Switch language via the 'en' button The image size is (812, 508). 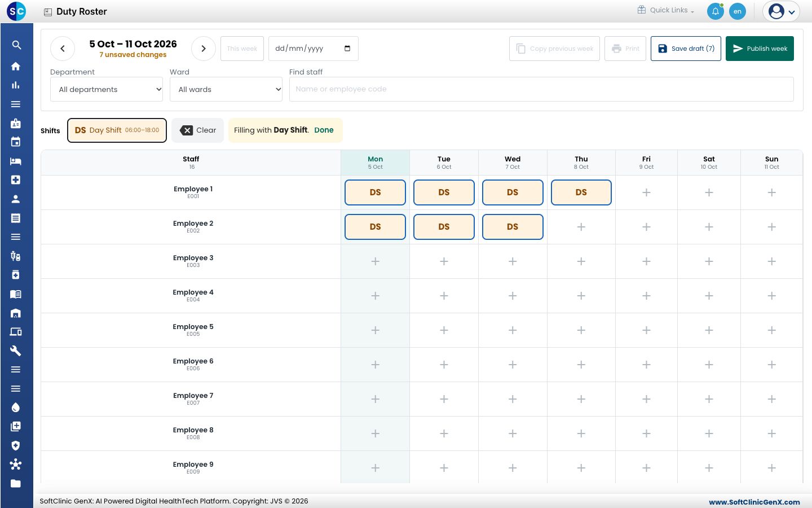(x=738, y=11)
